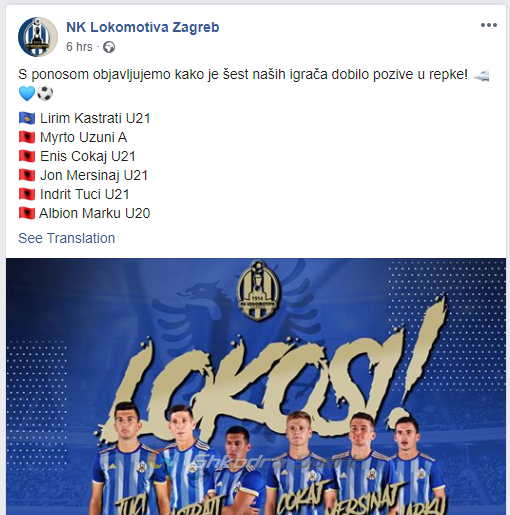The height and width of the screenshot is (515, 510).
Task: Click the 6 hrs timestamp
Action: [79, 47]
